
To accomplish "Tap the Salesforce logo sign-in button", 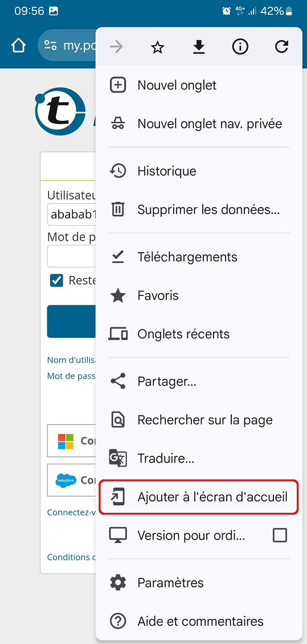I will (72, 480).
